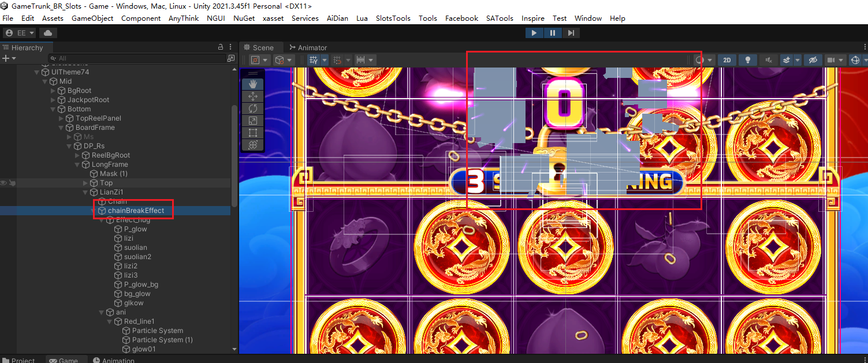Select chainBreakEffect in Hierarchy
Screen dimensions: 868x363
[x=136, y=211]
